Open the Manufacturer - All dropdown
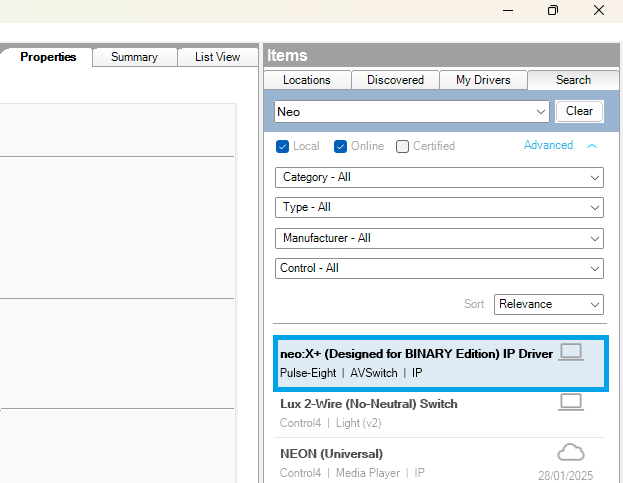This screenshot has width=623, height=483. (x=439, y=238)
